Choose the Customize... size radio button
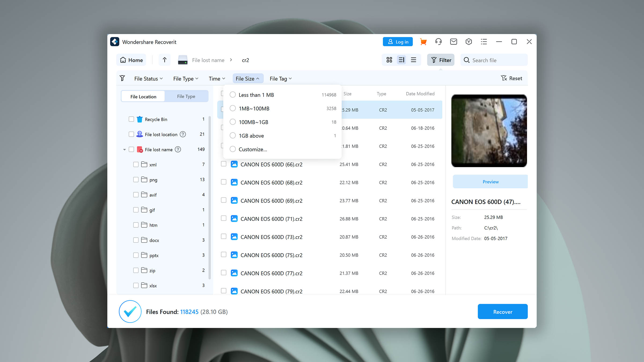 click(x=233, y=149)
